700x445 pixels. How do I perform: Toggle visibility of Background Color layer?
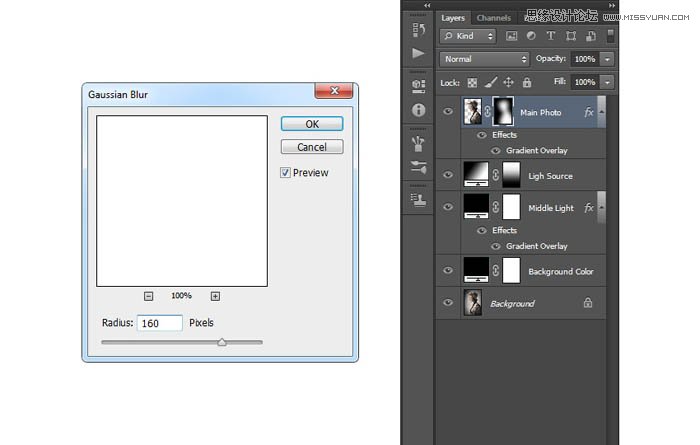448,271
